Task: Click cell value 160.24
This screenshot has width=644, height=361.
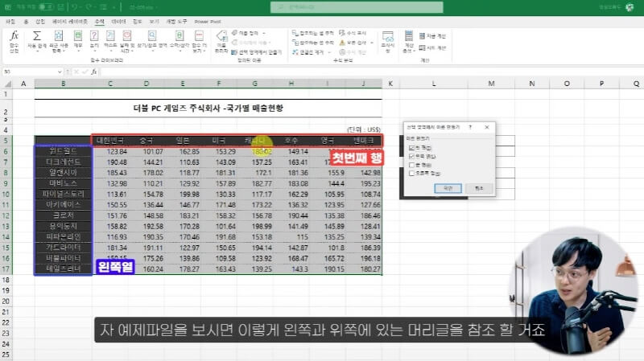Action: [x=153, y=269]
